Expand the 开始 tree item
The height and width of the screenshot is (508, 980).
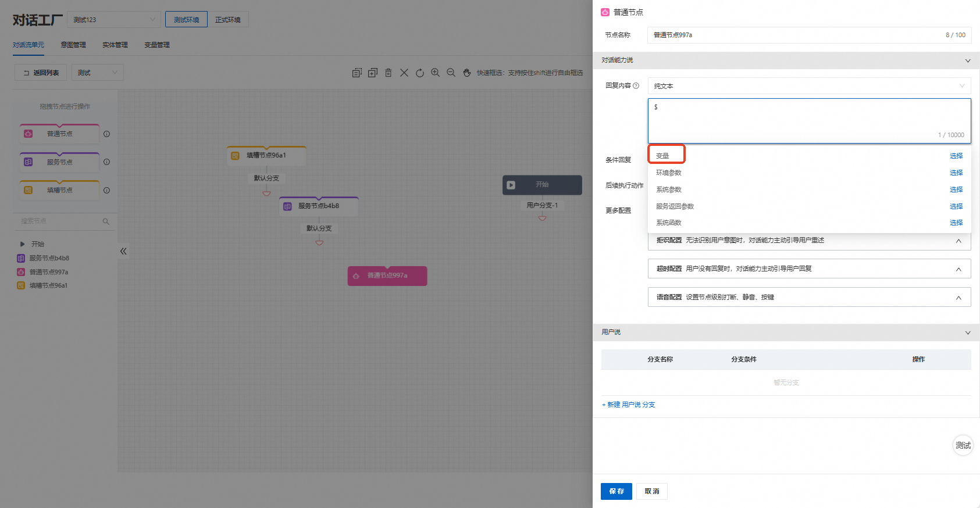pyautogui.click(x=22, y=244)
